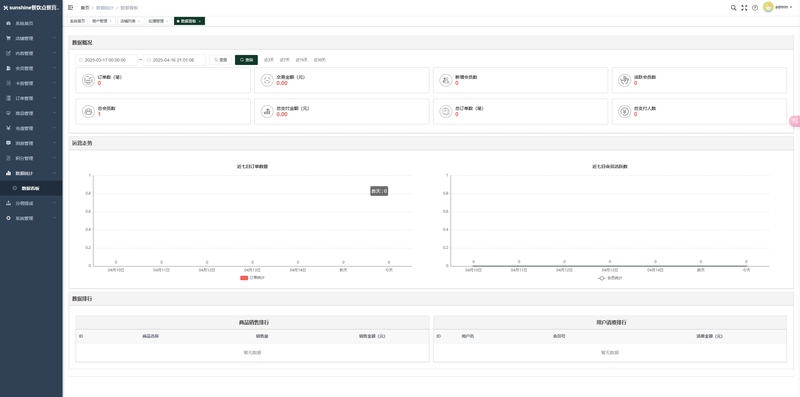Screen dimensions: 800x397
Task: Switch to the 系统首页 page tab
Action: tap(78, 21)
